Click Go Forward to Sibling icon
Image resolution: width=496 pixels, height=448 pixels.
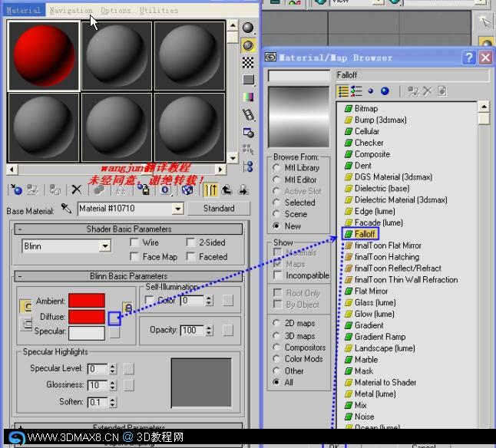[x=243, y=189]
